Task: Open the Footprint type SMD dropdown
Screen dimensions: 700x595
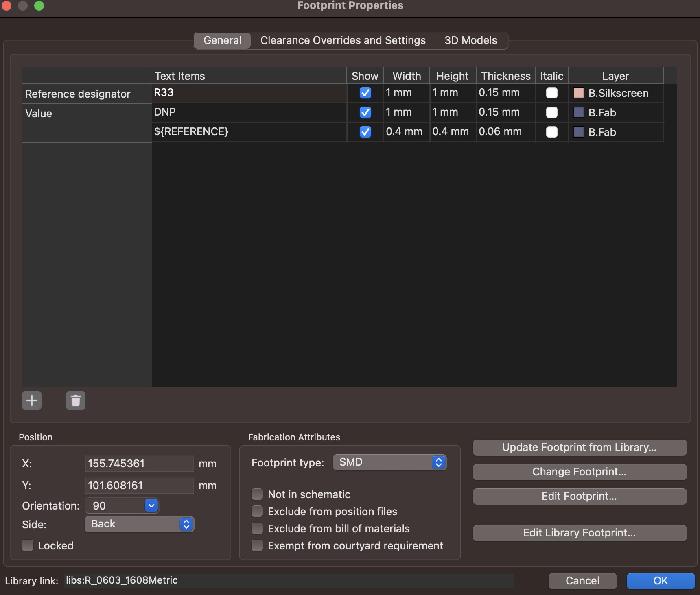Action: click(390, 462)
